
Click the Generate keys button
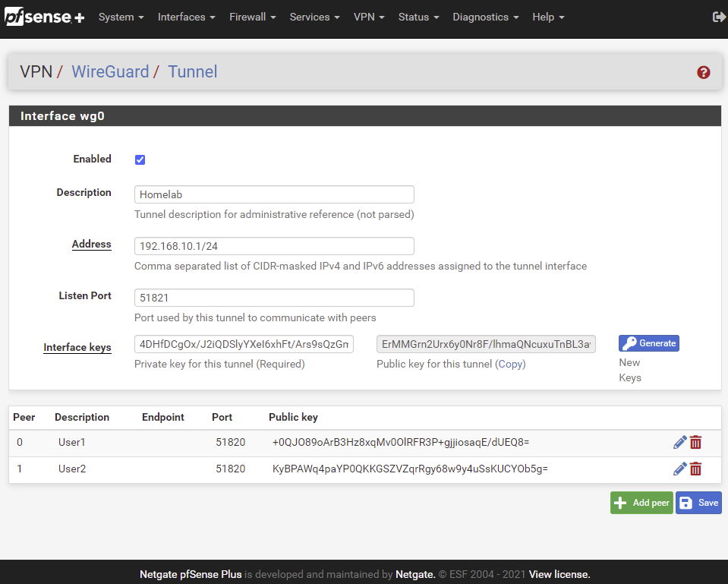coord(648,343)
